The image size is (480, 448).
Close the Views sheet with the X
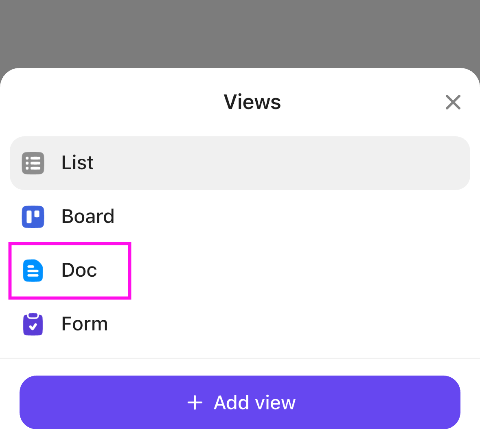point(453,102)
